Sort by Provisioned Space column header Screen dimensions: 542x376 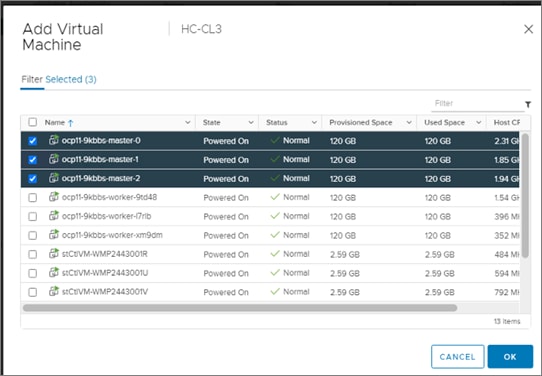pos(361,122)
